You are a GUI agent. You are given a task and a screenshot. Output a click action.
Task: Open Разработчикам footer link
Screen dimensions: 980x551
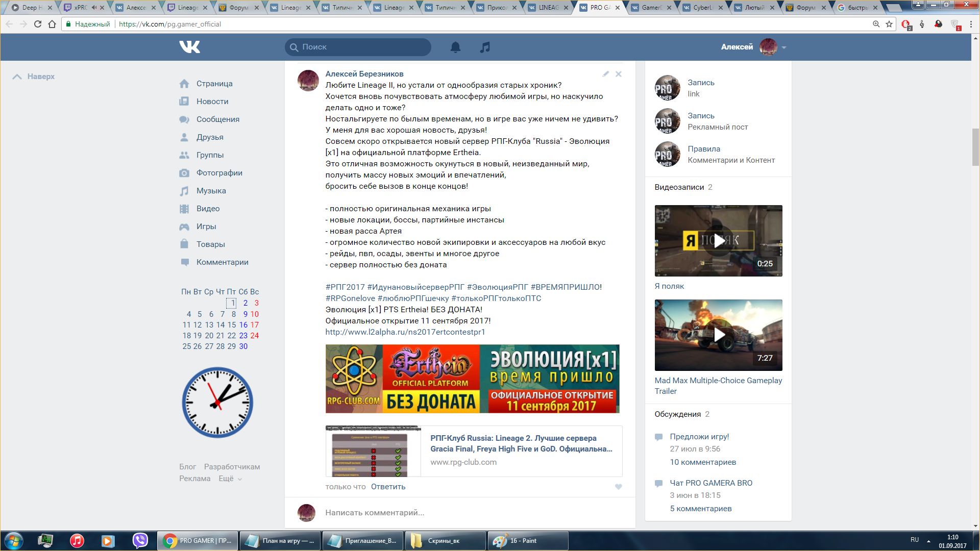pos(232,467)
